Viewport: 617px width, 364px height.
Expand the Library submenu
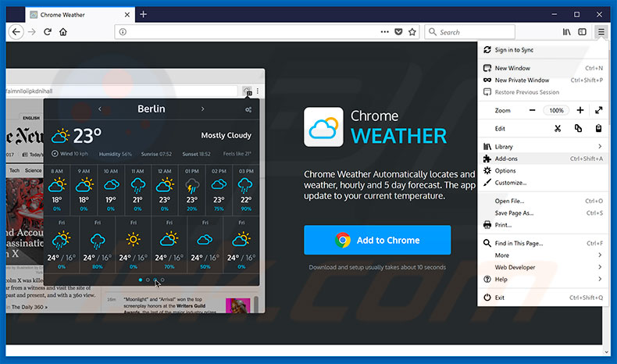pyautogui.click(x=543, y=146)
